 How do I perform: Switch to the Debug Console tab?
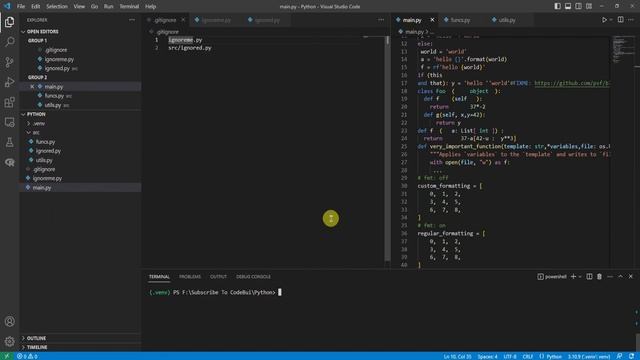253,276
